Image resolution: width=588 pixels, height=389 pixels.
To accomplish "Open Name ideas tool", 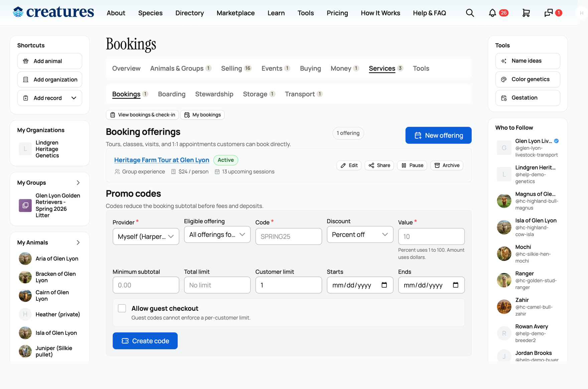I will 528,61.
